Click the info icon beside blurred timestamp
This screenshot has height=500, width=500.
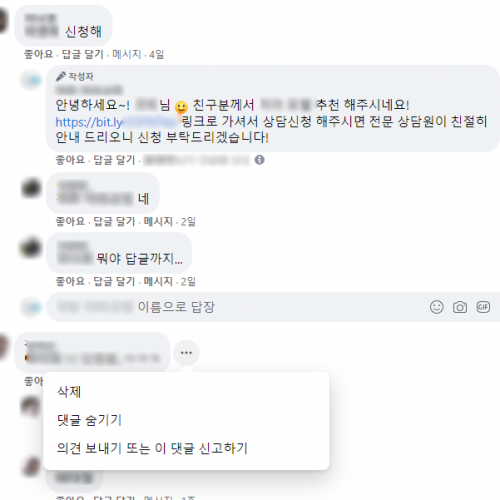[x=259, y=160]
